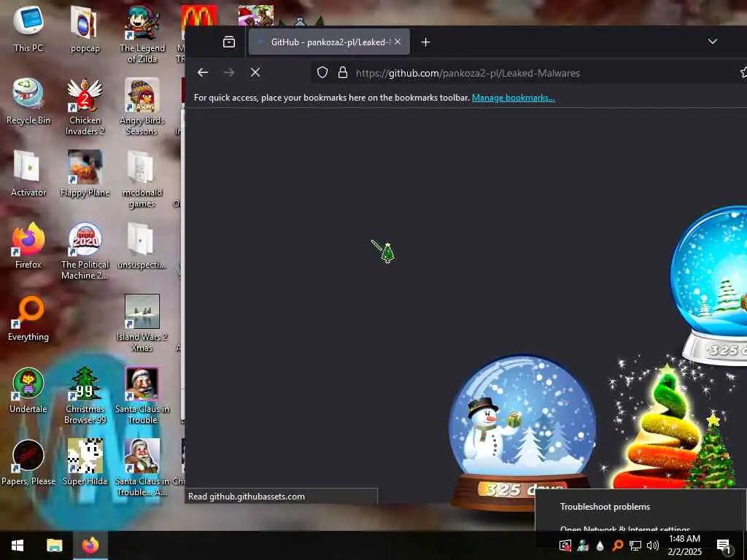The image size is (747, 560).
Task: Show site security padlock info
Action: coord(343,73)
